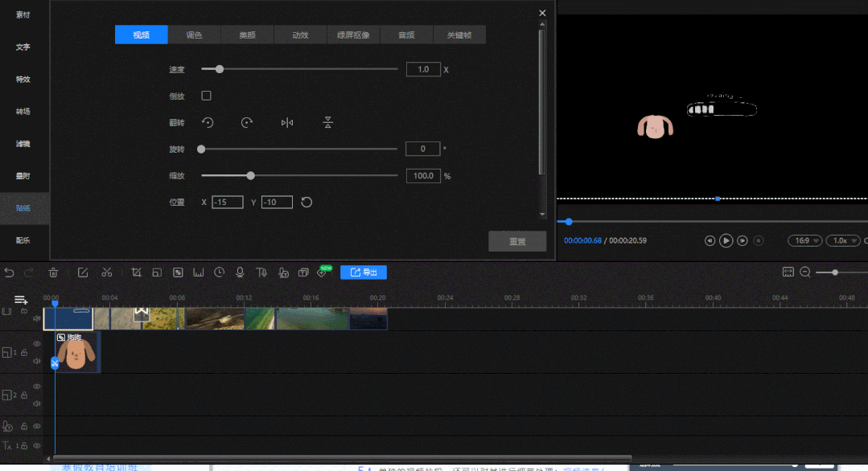Click the undo icon in the toolbar

click(9, 272)
